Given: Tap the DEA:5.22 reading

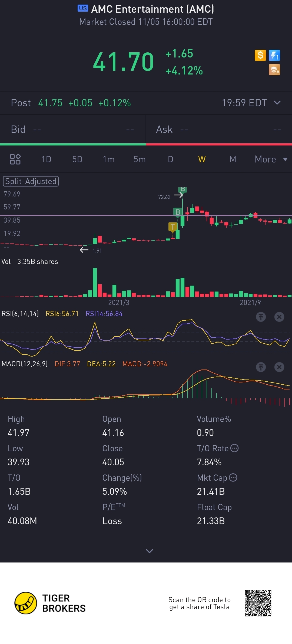Looking at the screenshot, I should (x=101, y=364).
